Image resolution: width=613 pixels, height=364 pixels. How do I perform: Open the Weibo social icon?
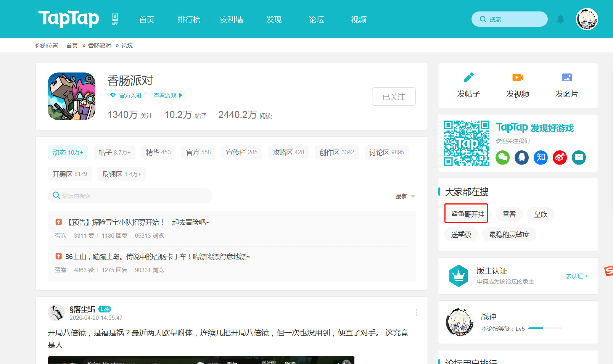560,157
